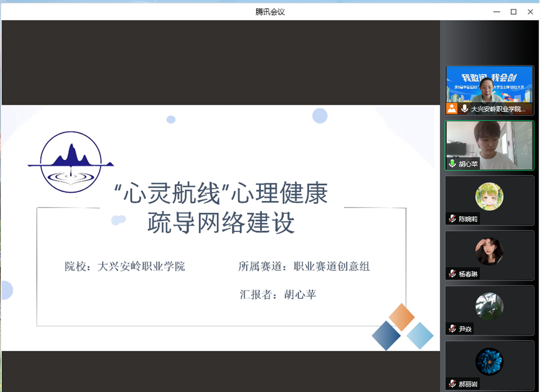Image resolution: width=540 pixels, height=392 pixels.
Task: Click 胡心苹's green active microphone icon
Action: [x=452, y=164]
